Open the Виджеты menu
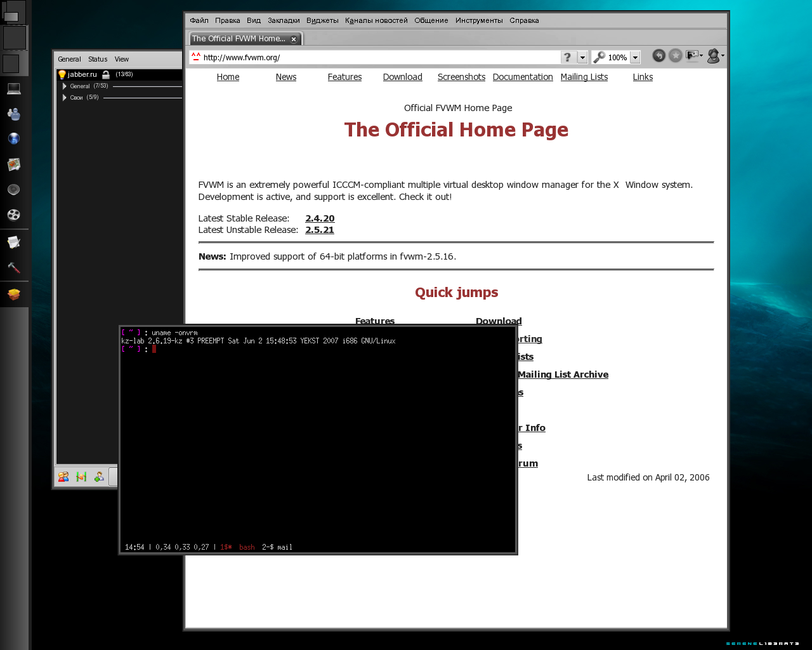 (x=322, y=20)
